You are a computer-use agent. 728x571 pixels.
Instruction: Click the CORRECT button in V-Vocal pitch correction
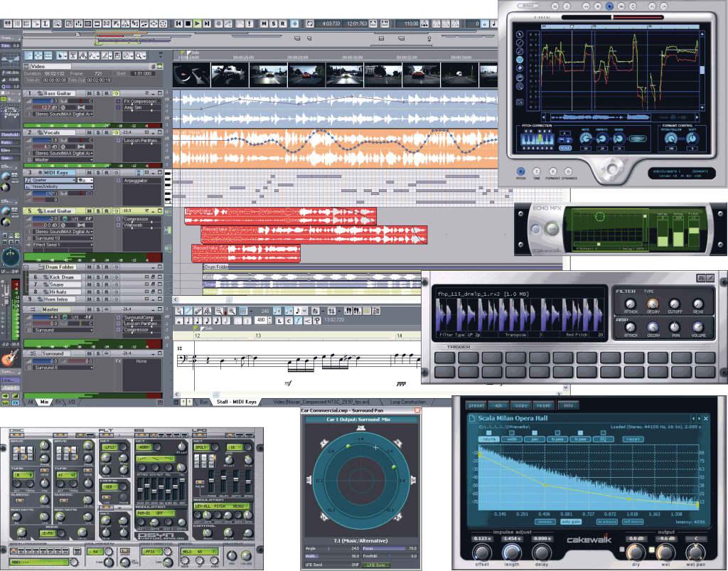point(638,139)
